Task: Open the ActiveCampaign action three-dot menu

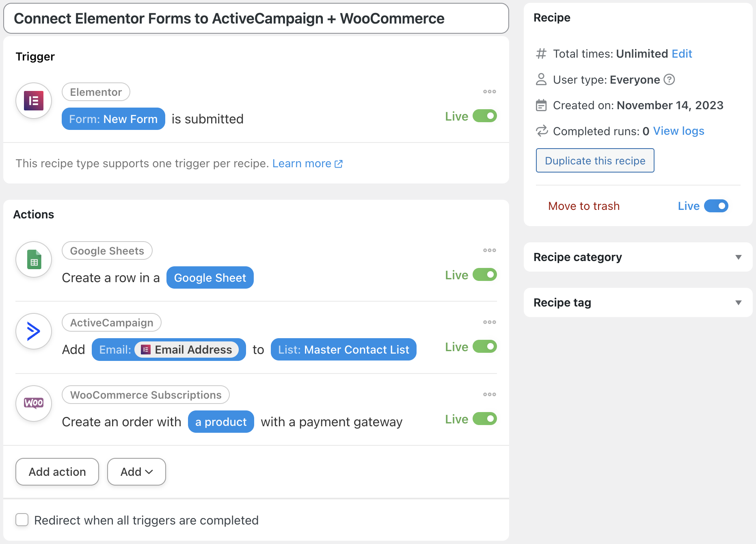Action: pos(489,322)
